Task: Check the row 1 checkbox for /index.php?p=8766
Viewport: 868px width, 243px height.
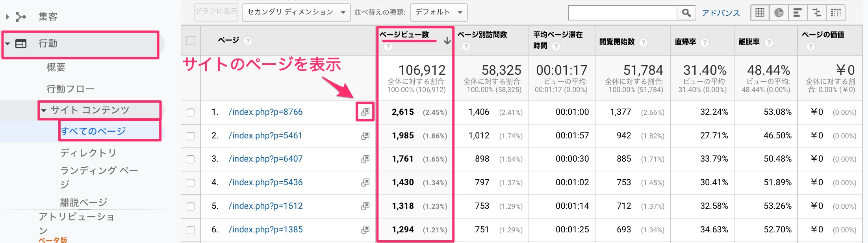Action: pos(191,112)
